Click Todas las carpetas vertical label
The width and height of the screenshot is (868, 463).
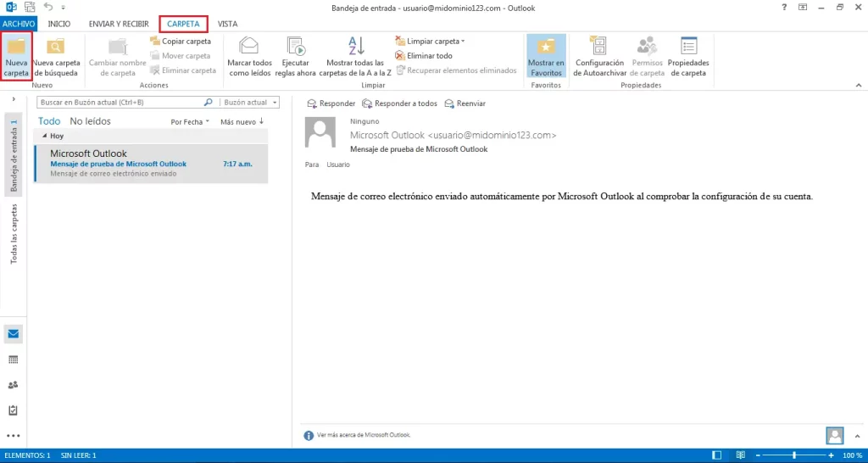tap(14, 233)
